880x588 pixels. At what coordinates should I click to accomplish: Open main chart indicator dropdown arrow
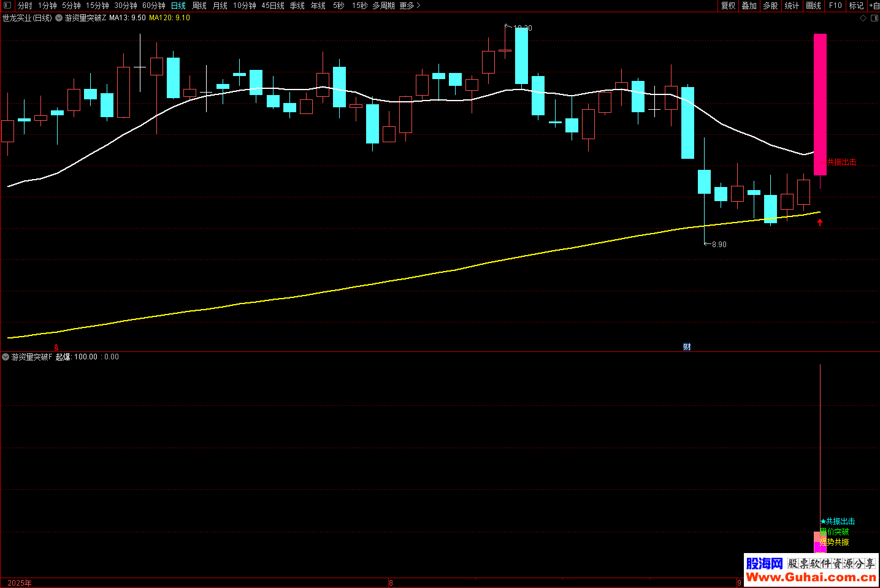59,18
